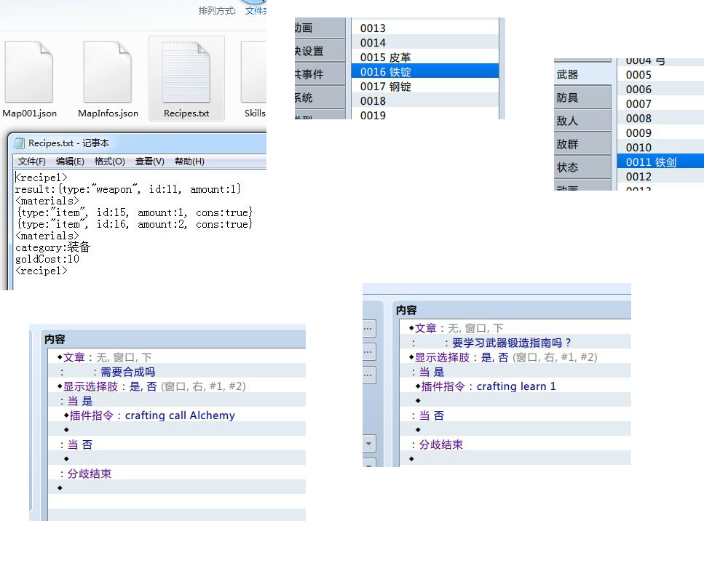Screen dimensions: 728x582
Task: Select the crafting call Alchemy plugin command
Action: (177, 415)
